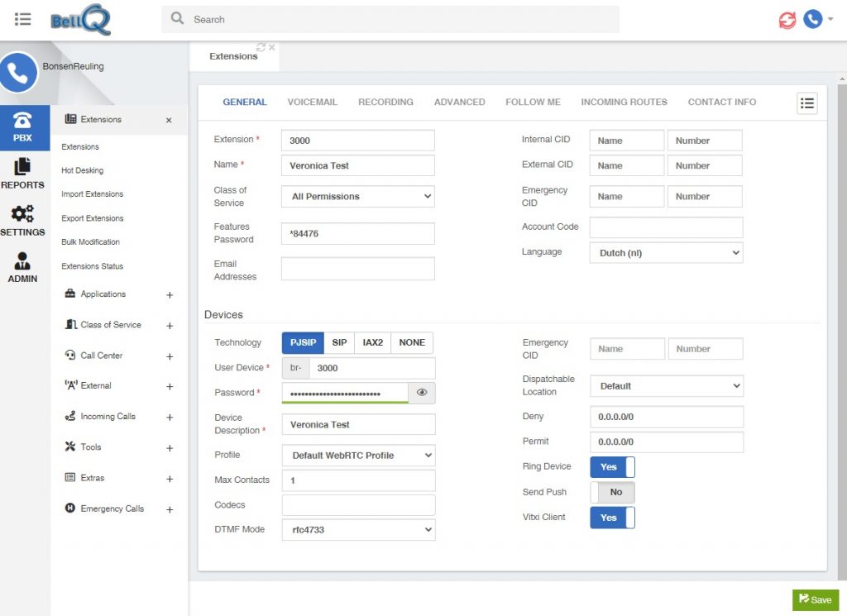The width and height of the screenshot is (847, 616).
Task: Show the device password with eye icon
Action: pyautogui.click(x=422, y=393)
